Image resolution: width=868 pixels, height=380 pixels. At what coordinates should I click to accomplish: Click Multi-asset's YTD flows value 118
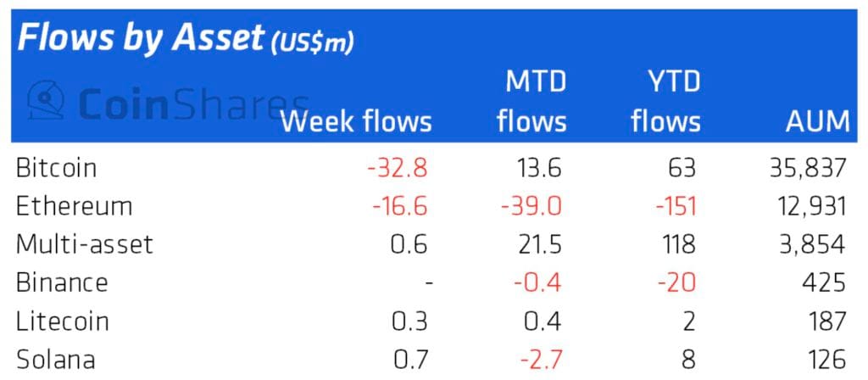tap(676, 244)
